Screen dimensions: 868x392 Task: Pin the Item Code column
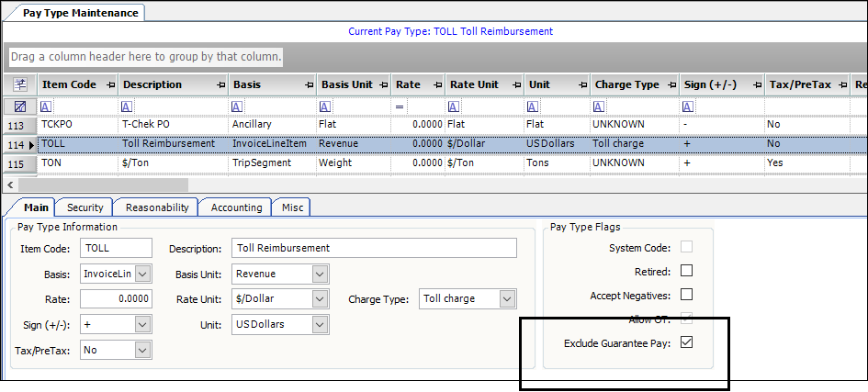pyautogui.click(x=110, y=84)
